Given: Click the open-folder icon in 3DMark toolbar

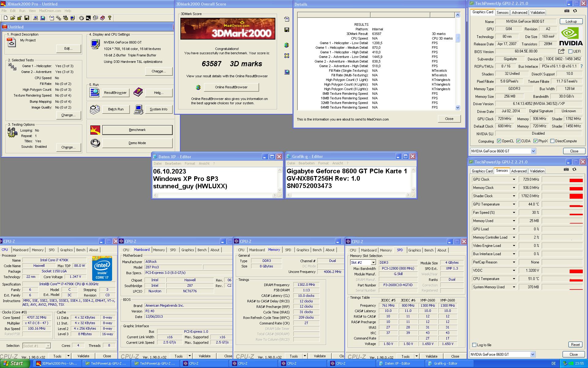Looking at the screenshot, I should [x=13, y=18].
